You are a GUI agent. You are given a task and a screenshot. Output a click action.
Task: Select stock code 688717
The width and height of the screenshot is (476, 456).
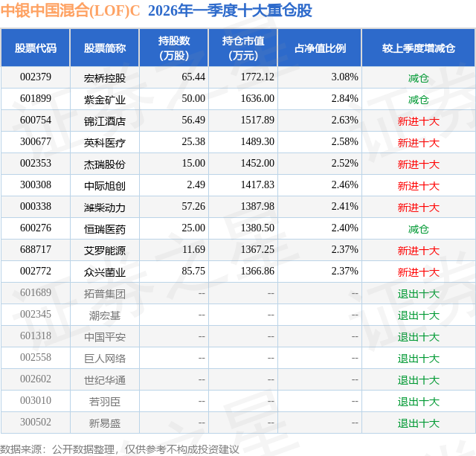point(36,249)
